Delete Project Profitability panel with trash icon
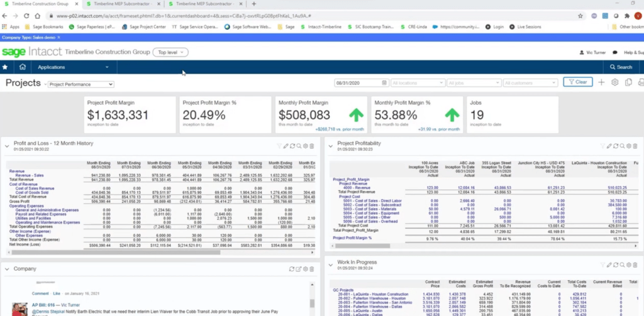The width and height of the screenshot is (644, 316). tap(635, 146)
